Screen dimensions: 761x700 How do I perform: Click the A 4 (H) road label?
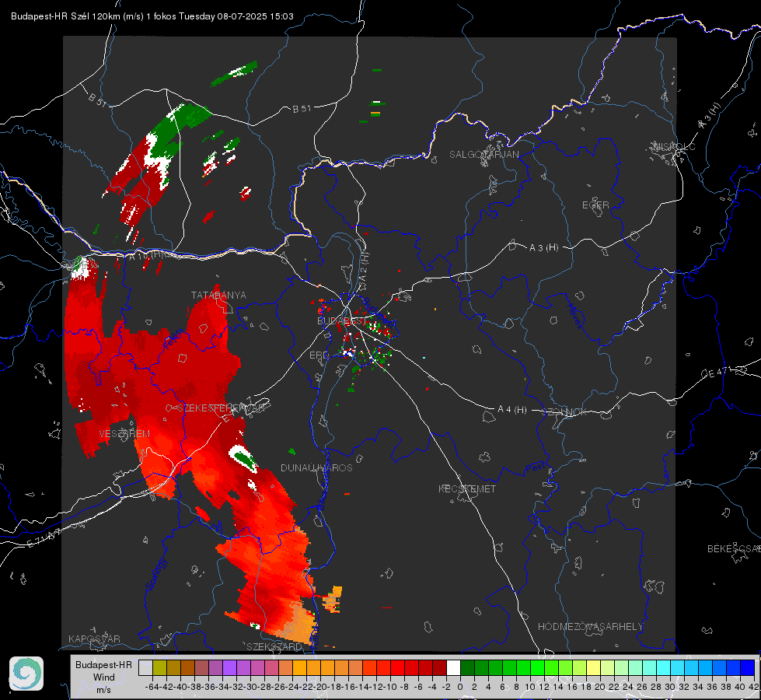pyautogui.click(x=512, y=410)
